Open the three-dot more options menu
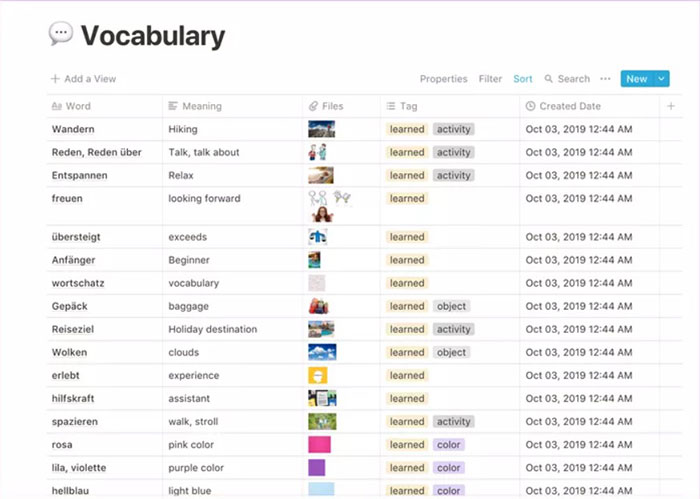This screenshot has width=700, height=499. pos(605,79)
